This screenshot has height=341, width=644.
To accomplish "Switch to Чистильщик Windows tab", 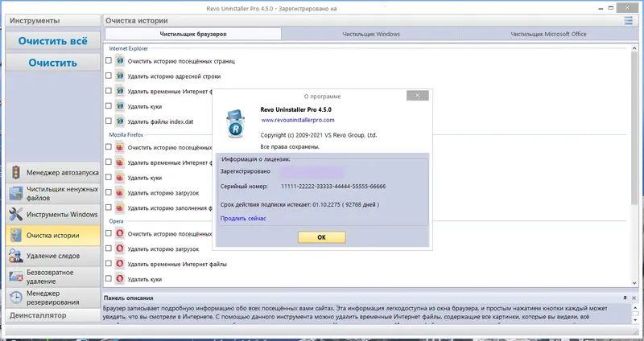I will pos(371,34).
